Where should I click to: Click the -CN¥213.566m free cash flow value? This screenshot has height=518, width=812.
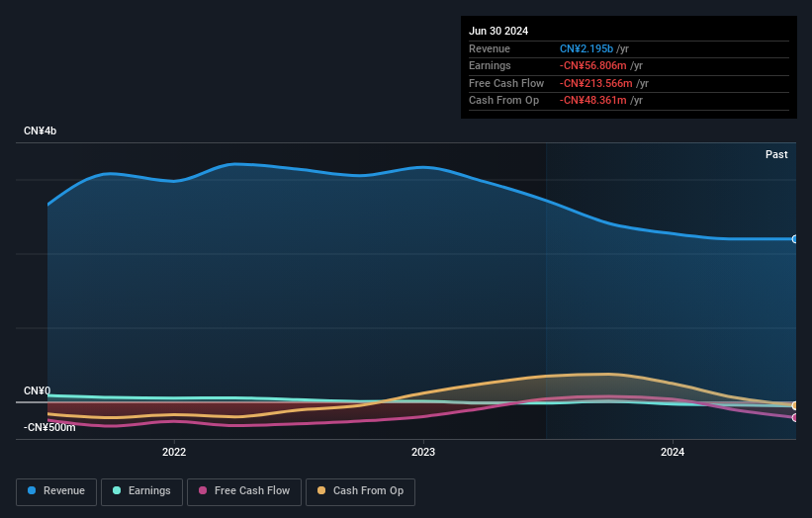click(596, 83)
